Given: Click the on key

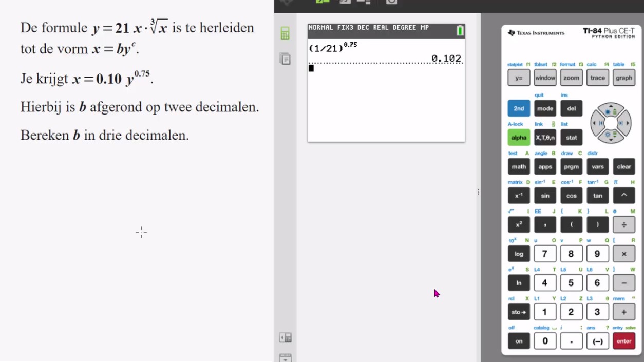Looking at the screenshot, I should click(x=519, y=341).
